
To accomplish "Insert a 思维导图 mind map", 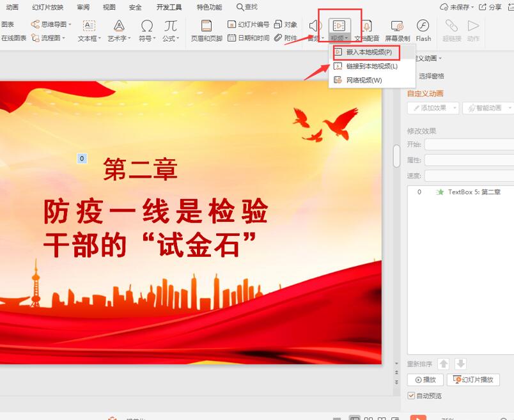I will (x=50, y=24).
